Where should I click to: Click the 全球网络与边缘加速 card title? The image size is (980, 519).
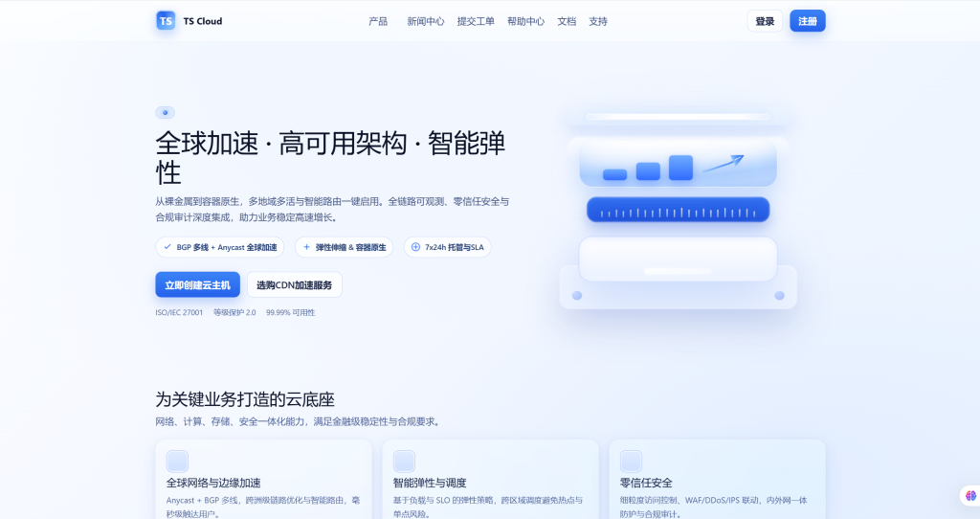tap(213, 483)
